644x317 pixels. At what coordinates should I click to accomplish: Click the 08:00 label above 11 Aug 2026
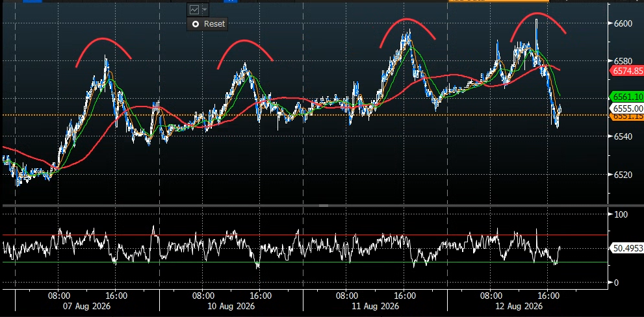coord(346,295)
